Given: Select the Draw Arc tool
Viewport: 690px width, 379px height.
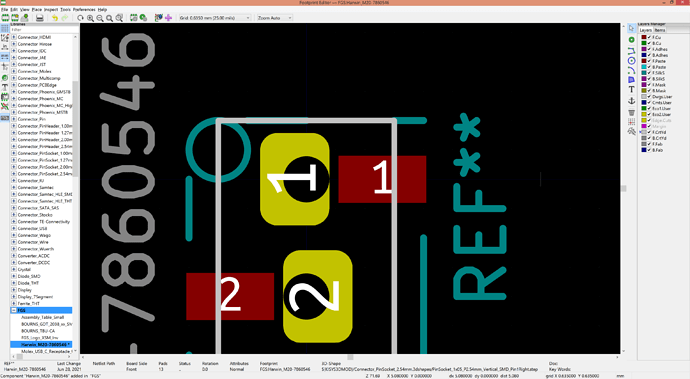Looking at the screenshot, I should pos(631,70).
